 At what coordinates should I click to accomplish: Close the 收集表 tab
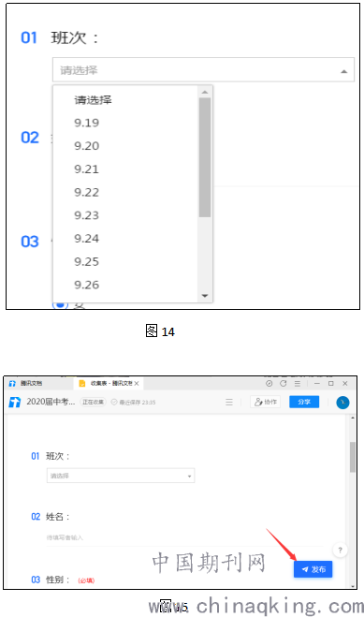137,383
